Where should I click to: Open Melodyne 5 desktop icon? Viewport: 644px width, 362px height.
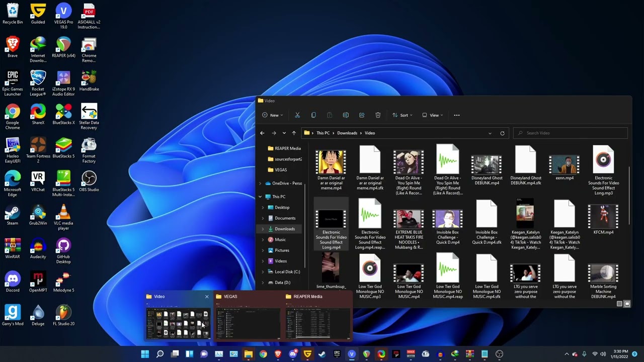tap(63, 282)
